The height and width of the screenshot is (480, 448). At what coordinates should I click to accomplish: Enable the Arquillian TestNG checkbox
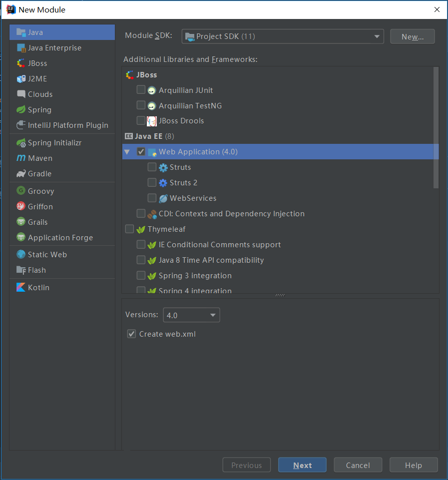141,105
